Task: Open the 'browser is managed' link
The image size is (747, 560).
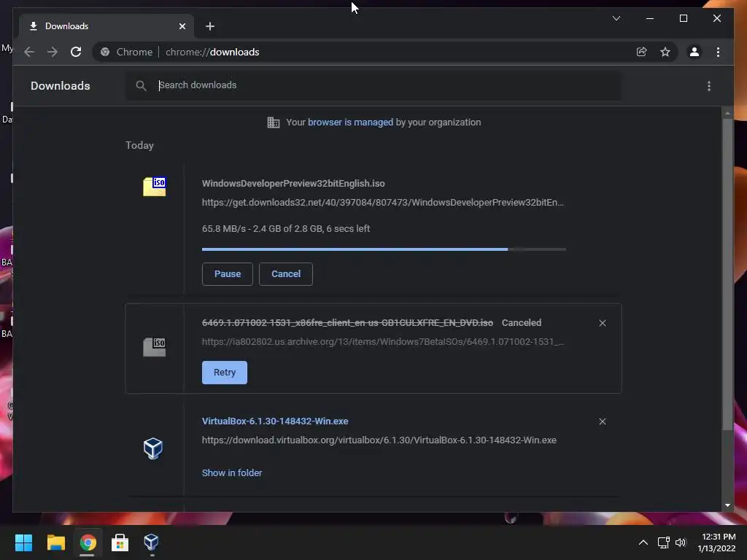Action: pos(350,122)
